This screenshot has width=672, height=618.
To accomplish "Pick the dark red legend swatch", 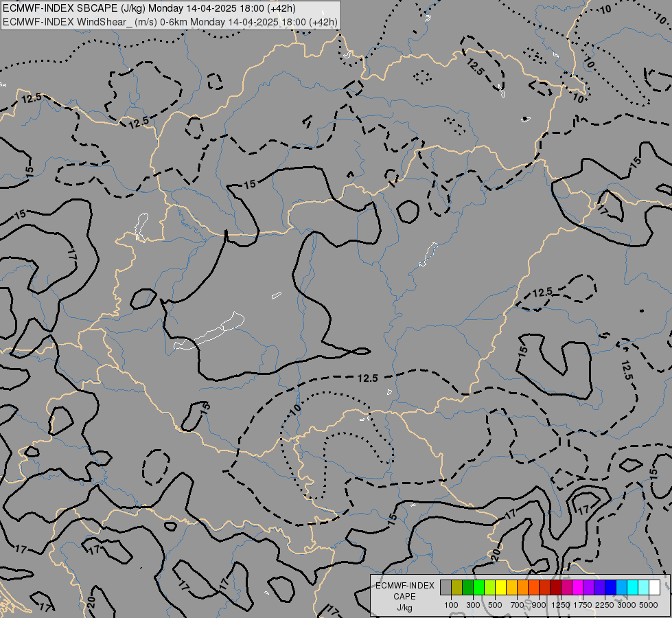I will point(555,587).
